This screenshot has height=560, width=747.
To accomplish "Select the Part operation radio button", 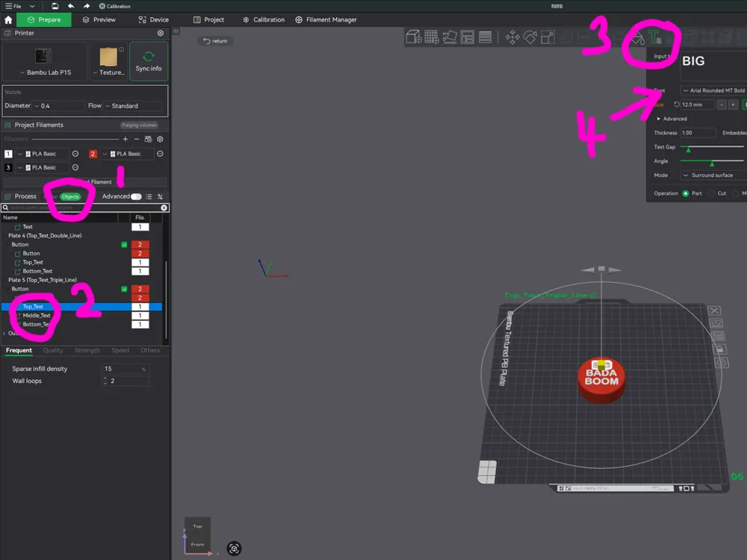I will click(686, 193).
